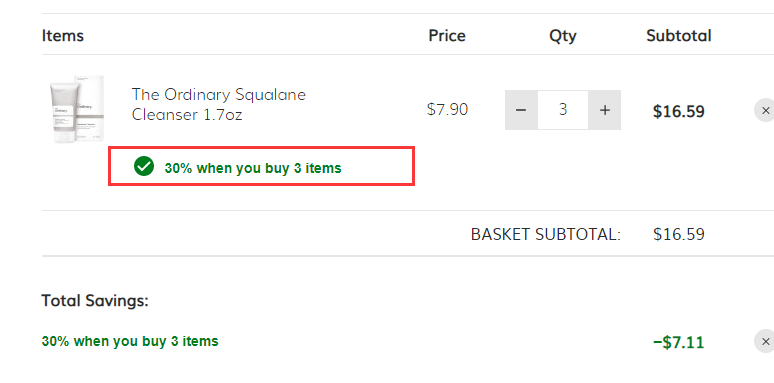This screenshot has width=774, height=383.
Task: Click the bold $16.59 item subtotal
Action: coord(679,112)
